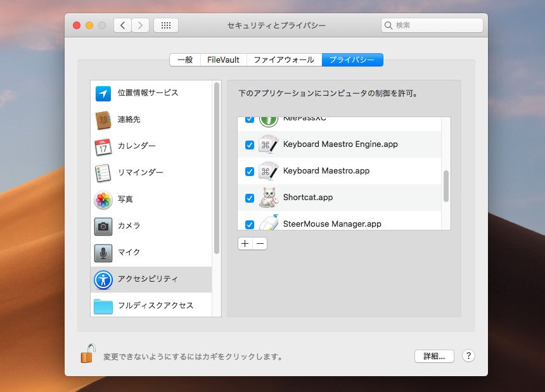
Task: Switch to the FileVault tab
Action: pyautogui.click(x=223, y=60)
